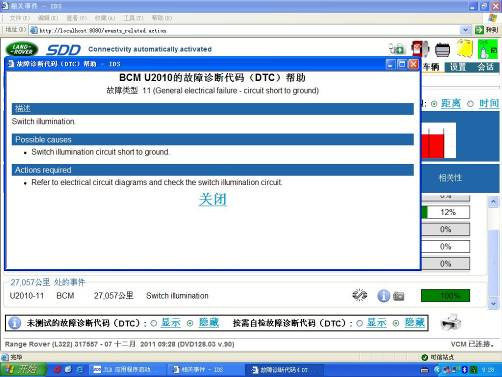Open the yellow notes icon
This screenshot has width=502, height=377.
point(465,49)
